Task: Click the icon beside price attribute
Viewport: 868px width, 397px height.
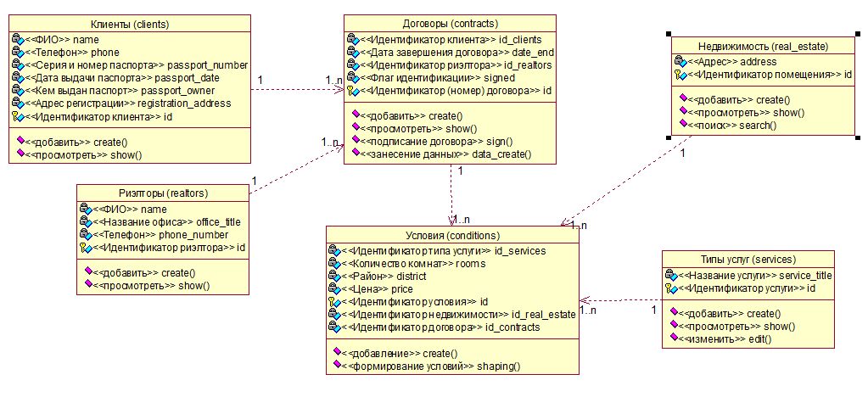Action: tap(333, 289)
